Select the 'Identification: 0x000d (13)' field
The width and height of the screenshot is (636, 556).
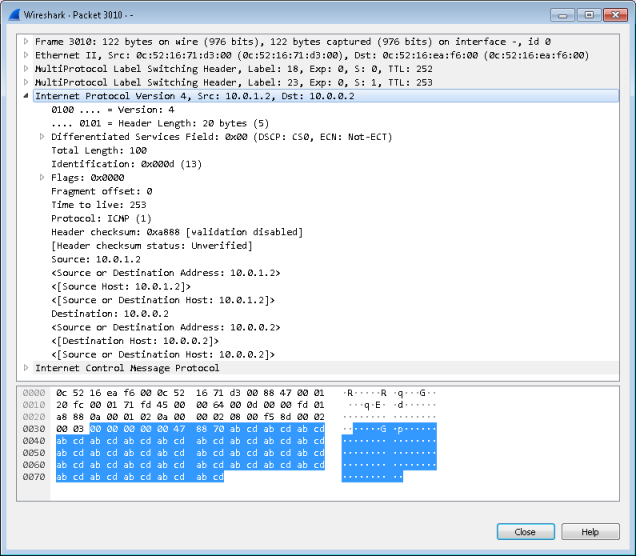click(x=127, y=164)
